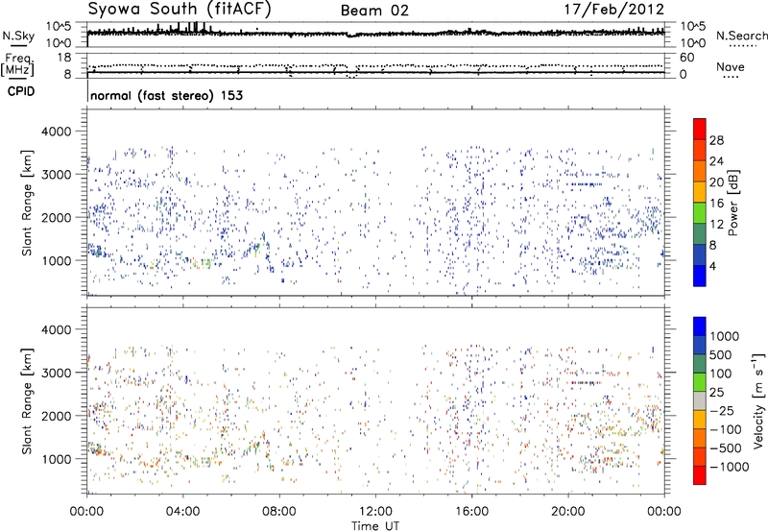This screenshot has height=532, width=768.
Task: Click the 'N.Sky' legend label
Action: [18, 36]
